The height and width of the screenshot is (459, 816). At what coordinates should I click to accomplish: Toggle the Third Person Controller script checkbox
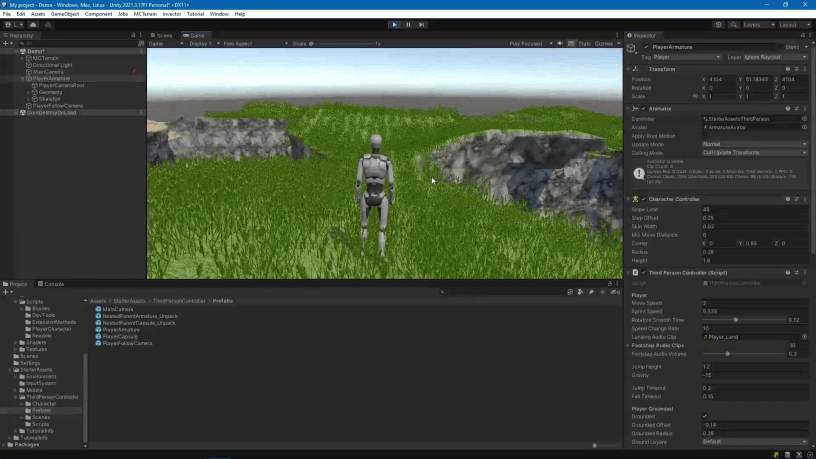click(643, 273)
